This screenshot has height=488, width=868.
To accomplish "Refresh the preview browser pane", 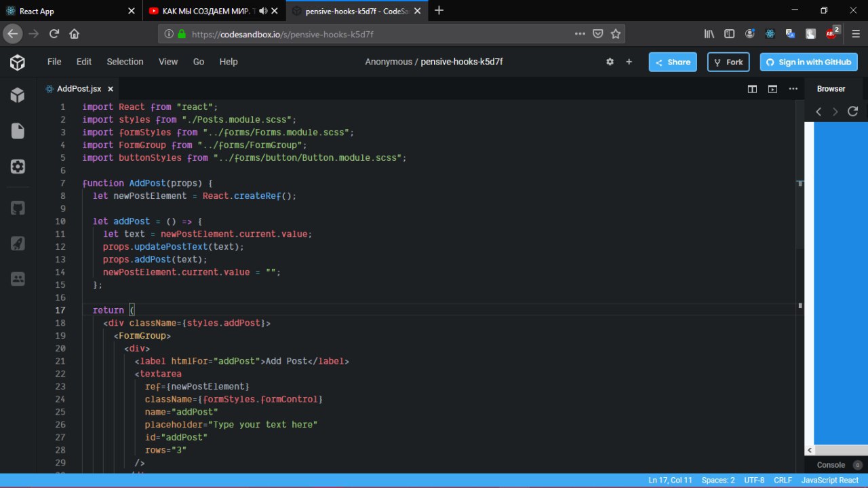I will click(853, 111).
